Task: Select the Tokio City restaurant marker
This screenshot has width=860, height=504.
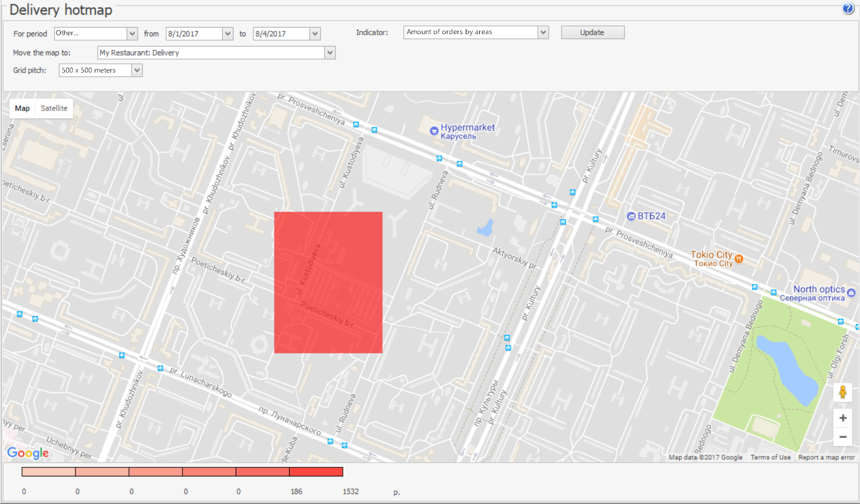Action: tap(739, 259)
